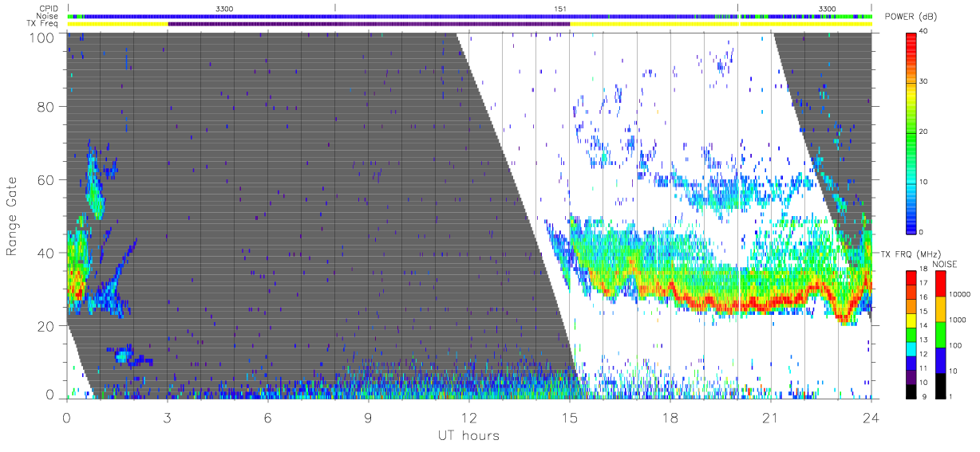Click the UT hours x-axis title
The image size is (980, 452).
(x=468, y=435)
